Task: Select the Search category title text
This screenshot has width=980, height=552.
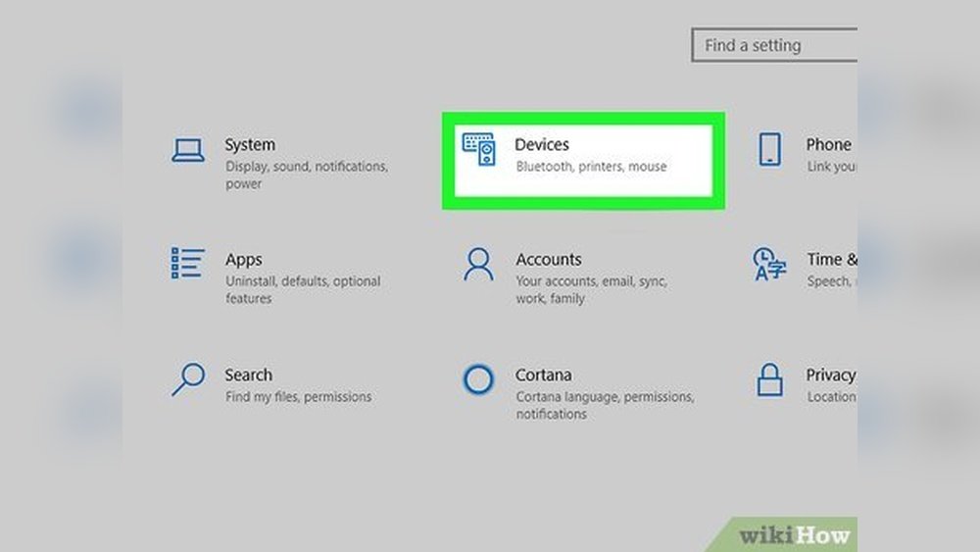Action: (x=249, y=375)
